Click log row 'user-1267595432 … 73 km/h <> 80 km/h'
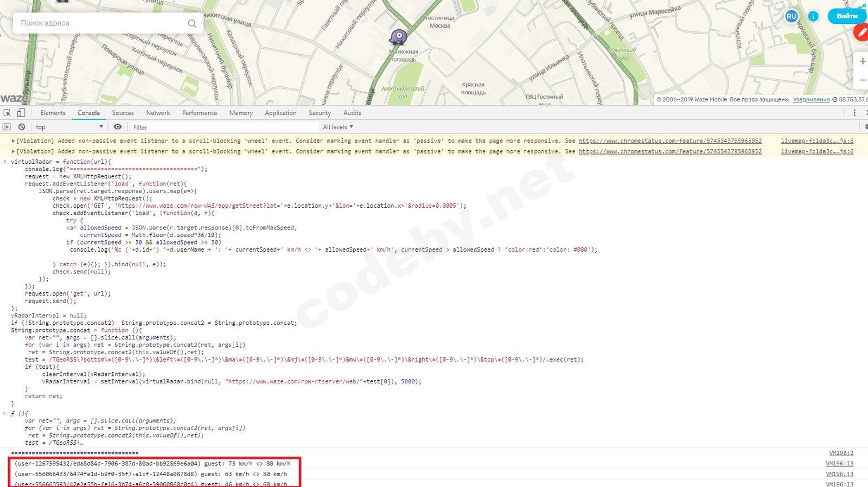868x487 pixels. point(152,464)
